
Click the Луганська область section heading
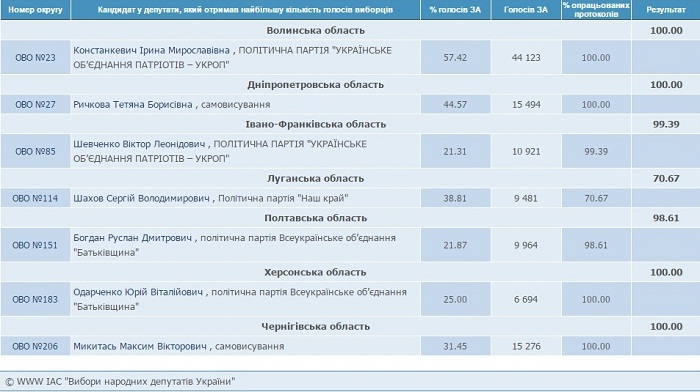pyautogui.click(x=316, y=178)
